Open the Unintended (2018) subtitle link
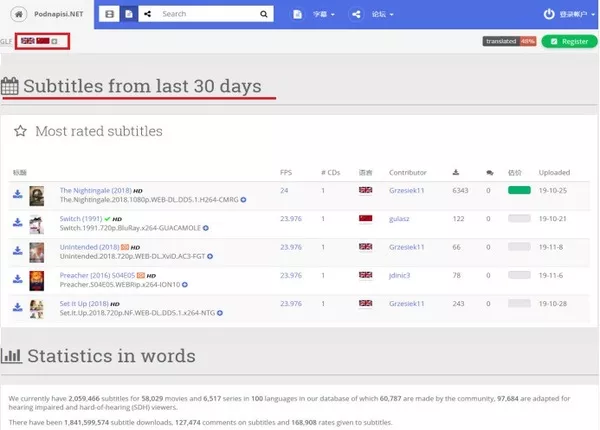 [90, 246]
